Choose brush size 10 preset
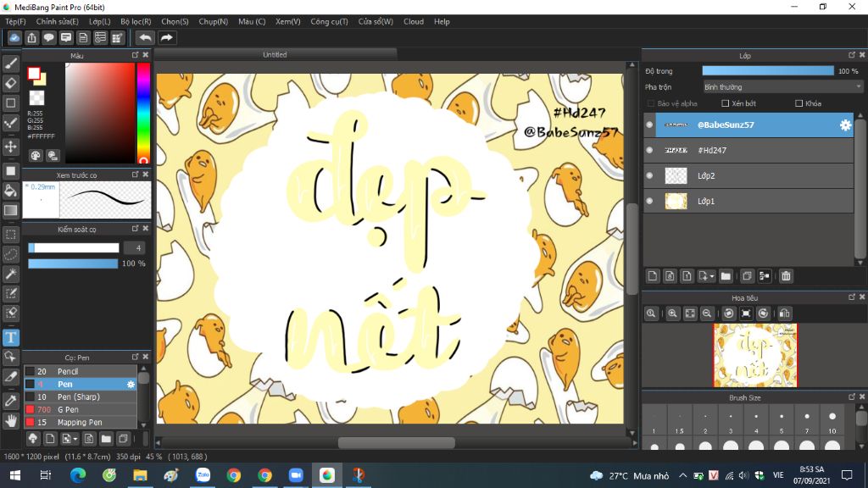Image resolution: width=868 pixels, height=488 pixels. click(x=832, y=421)
